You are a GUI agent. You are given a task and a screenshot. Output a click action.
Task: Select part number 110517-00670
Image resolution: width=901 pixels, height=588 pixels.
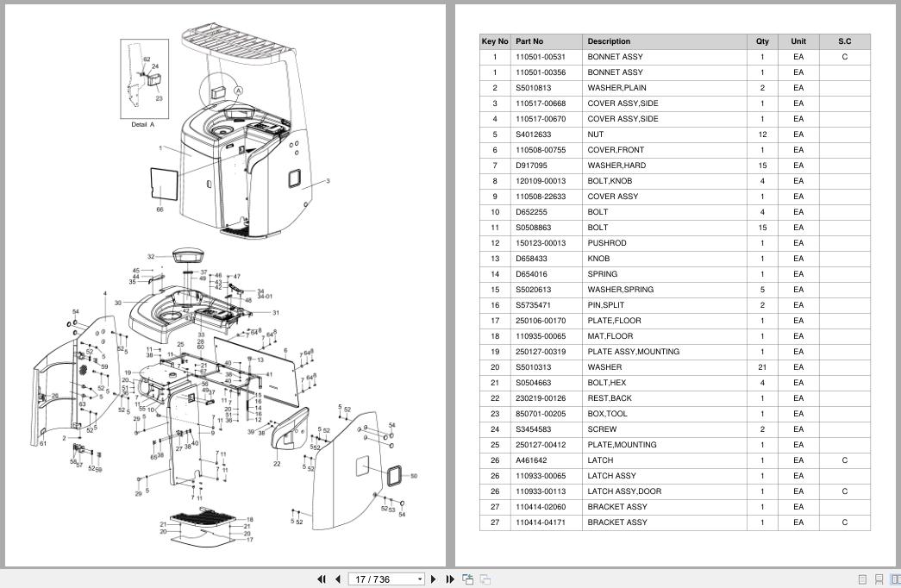540,119
